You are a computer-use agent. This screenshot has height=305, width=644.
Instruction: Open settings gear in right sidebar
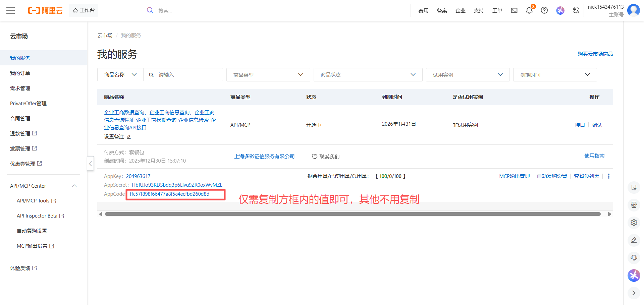tap(634, 223)
